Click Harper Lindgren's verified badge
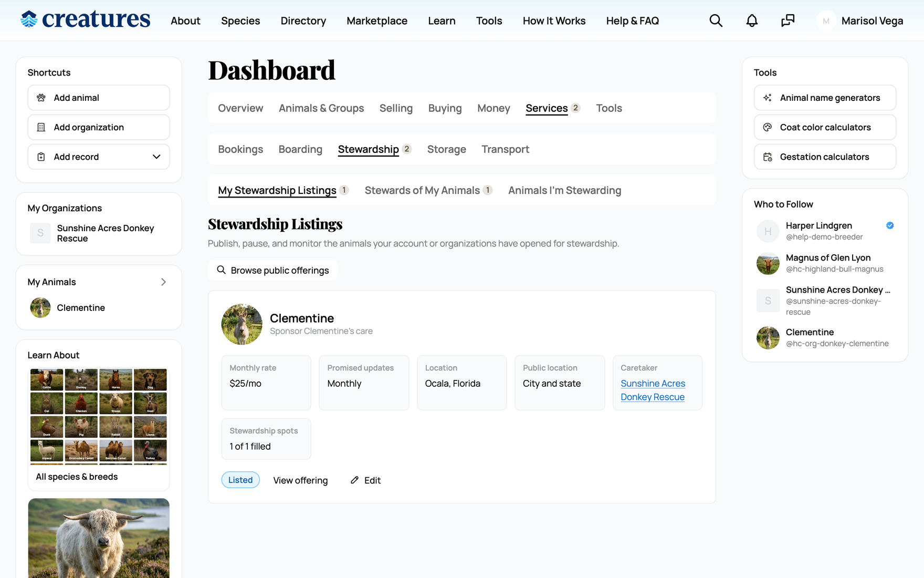924x578 pixels. pos(890,225)
